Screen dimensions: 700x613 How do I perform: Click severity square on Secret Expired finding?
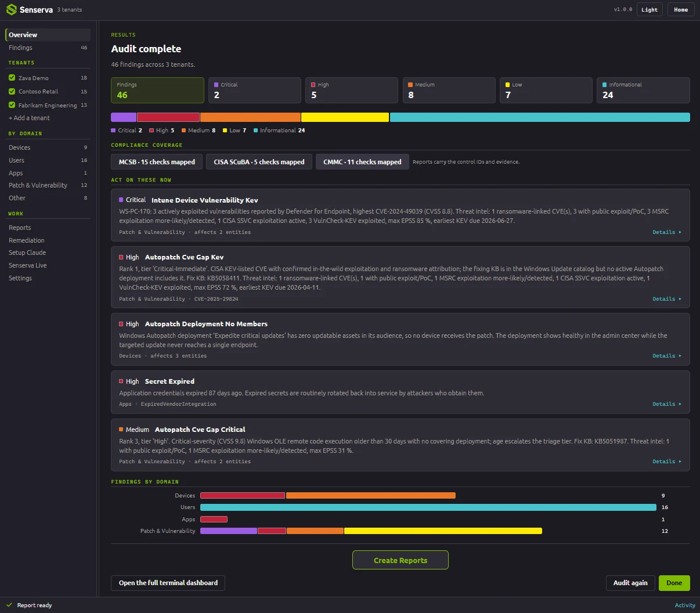[121, 381]
